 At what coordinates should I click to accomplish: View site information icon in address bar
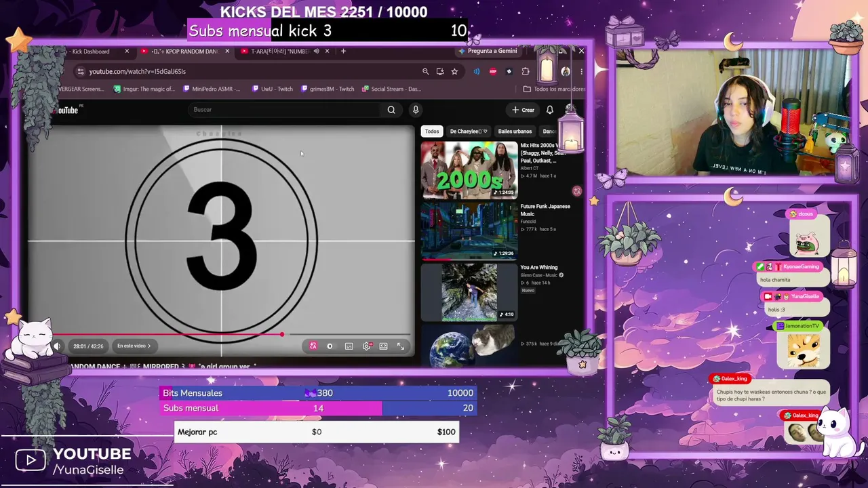81,71
